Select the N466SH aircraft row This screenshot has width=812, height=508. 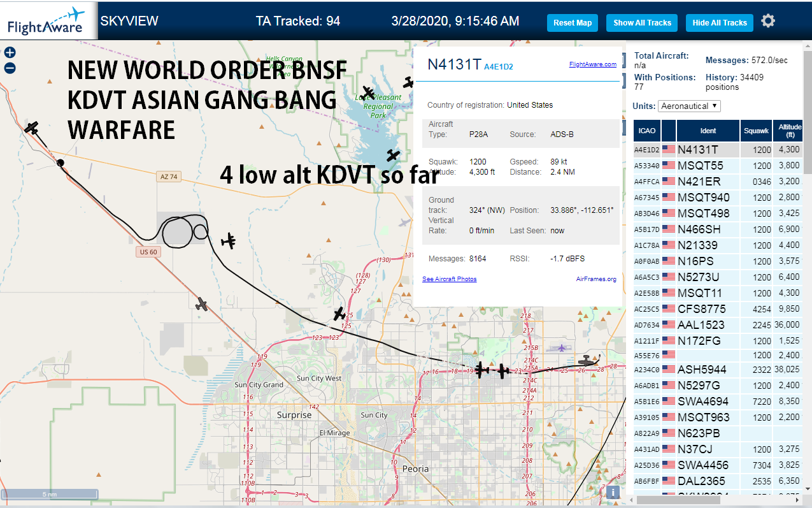click(x=718, y=229)
